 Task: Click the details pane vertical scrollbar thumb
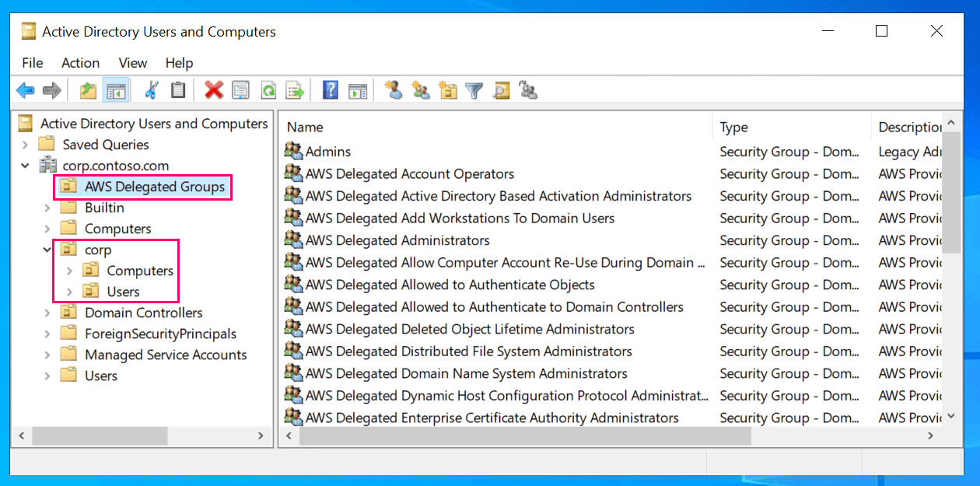click(x=952, y=194)
